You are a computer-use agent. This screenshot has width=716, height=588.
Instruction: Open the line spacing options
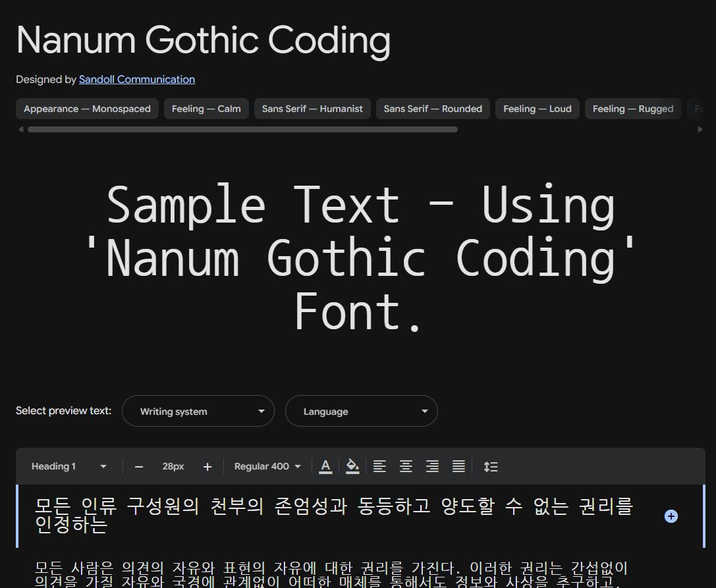pos(491,467)
